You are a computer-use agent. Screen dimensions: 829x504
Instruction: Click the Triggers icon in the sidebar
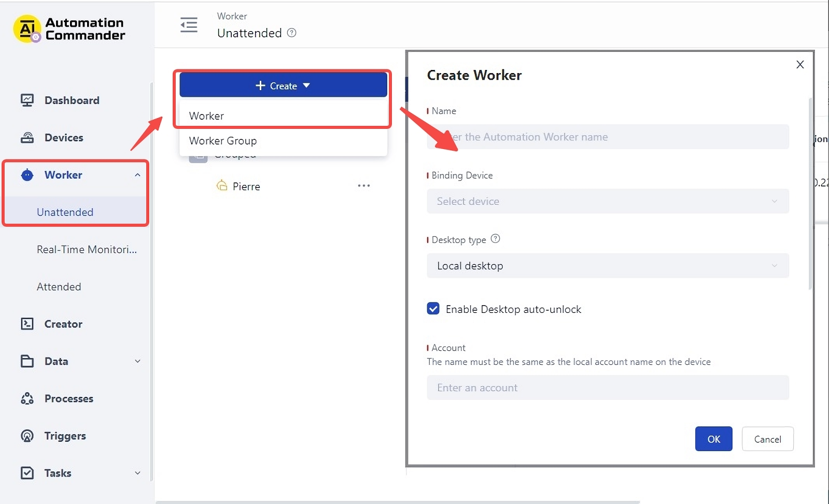[x=27, y=436]
